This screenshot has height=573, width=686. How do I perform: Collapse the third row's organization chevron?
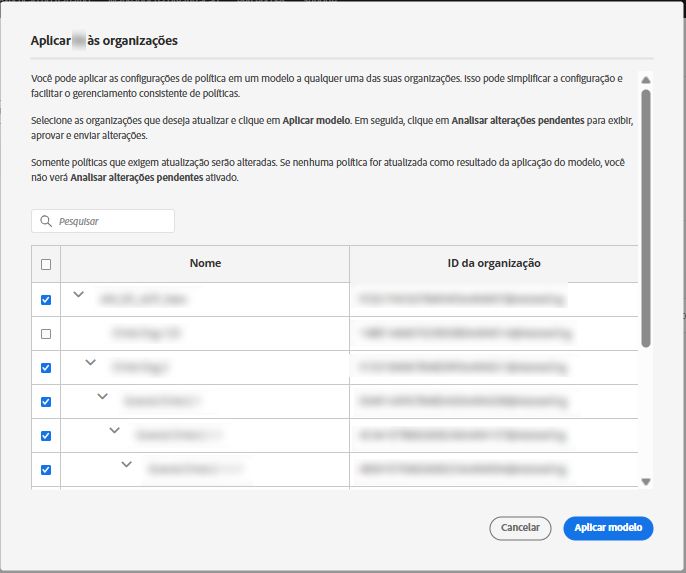click(x=91, y=362)
